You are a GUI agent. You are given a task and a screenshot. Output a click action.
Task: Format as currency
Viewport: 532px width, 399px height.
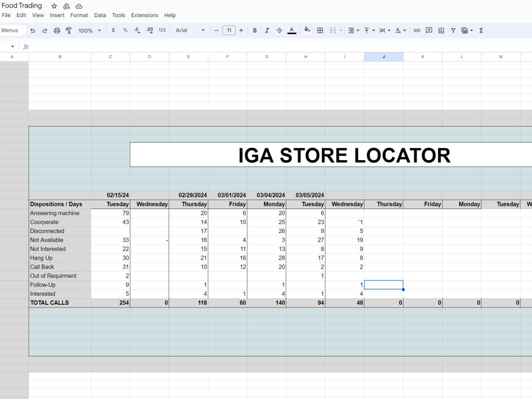[x=113, y=30]
